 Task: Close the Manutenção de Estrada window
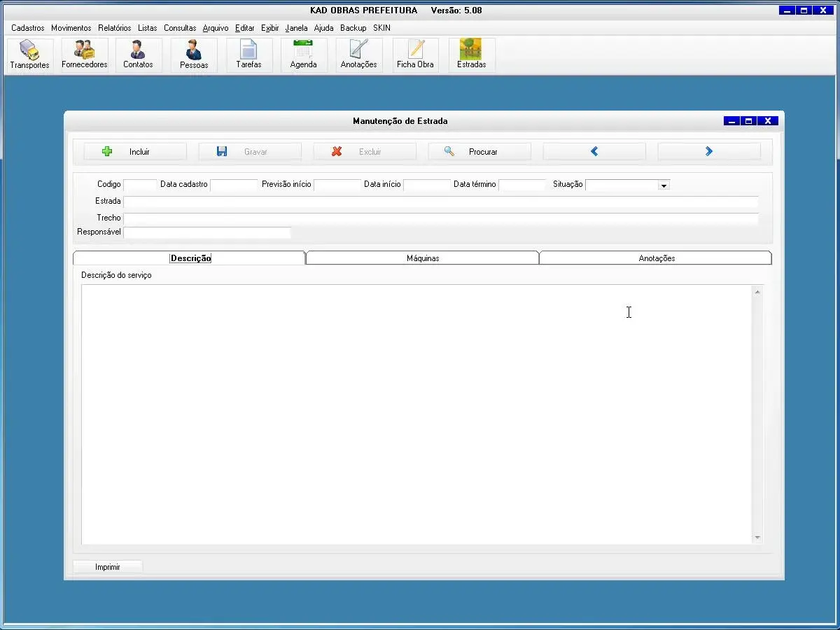(x=768, y=121)
